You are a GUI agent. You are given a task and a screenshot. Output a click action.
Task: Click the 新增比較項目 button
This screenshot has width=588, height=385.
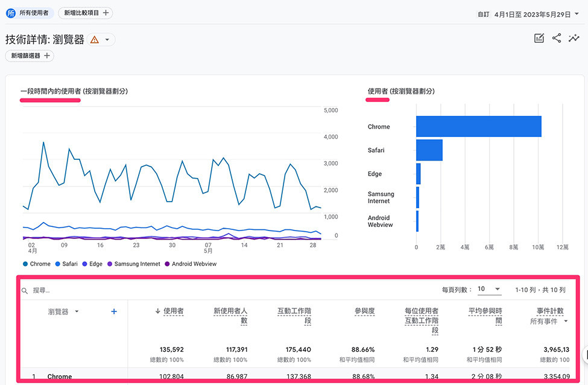pyautogui.click(x=86, y=13)
